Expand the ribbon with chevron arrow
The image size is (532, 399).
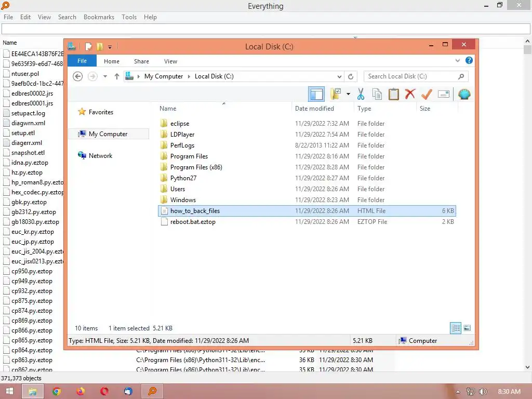click(x=457, y=61)
